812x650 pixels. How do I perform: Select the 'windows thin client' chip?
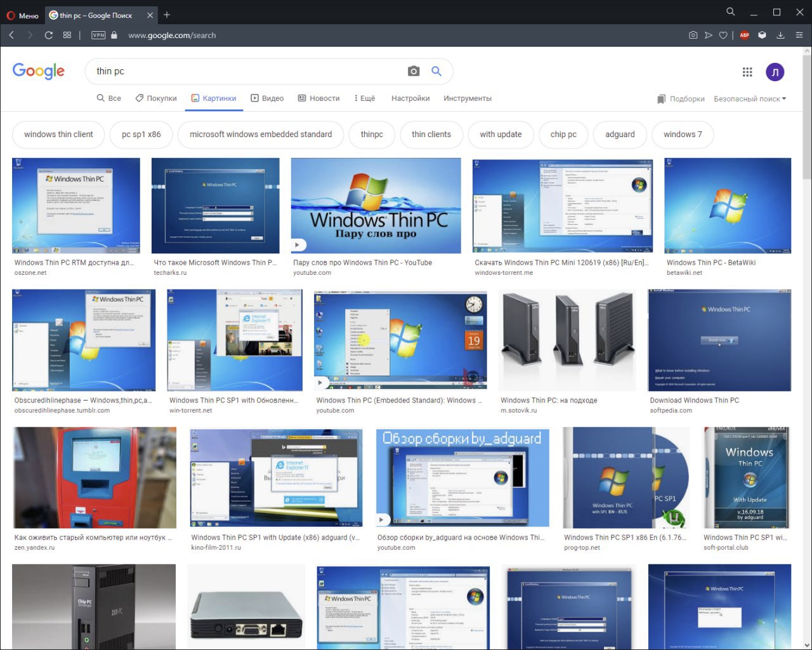pyautogui.click(x=58, y=135)
